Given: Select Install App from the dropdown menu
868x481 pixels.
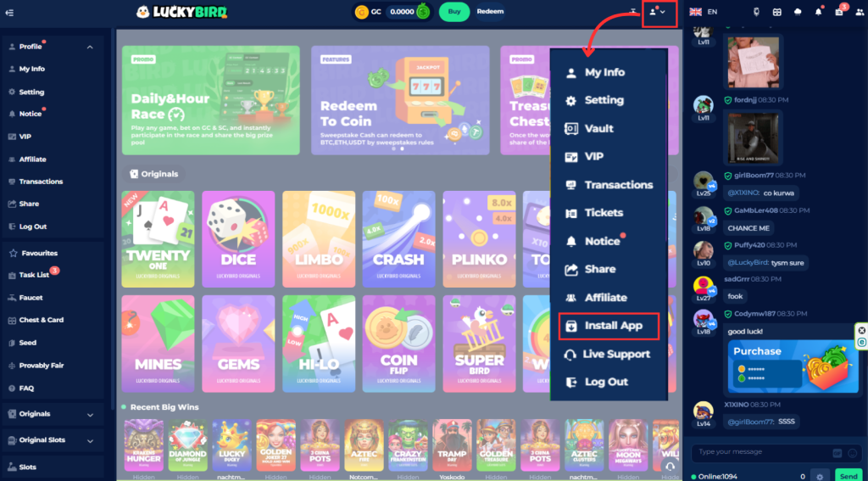Looking at the screenshot, I should click(609, 326).
